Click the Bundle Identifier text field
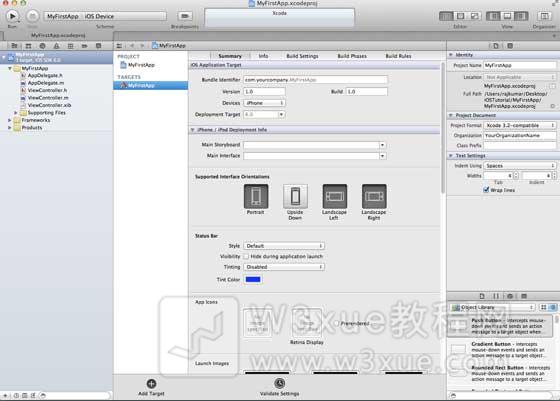The image size is (560, 401). pyautogui.click(x=315, y=80)
